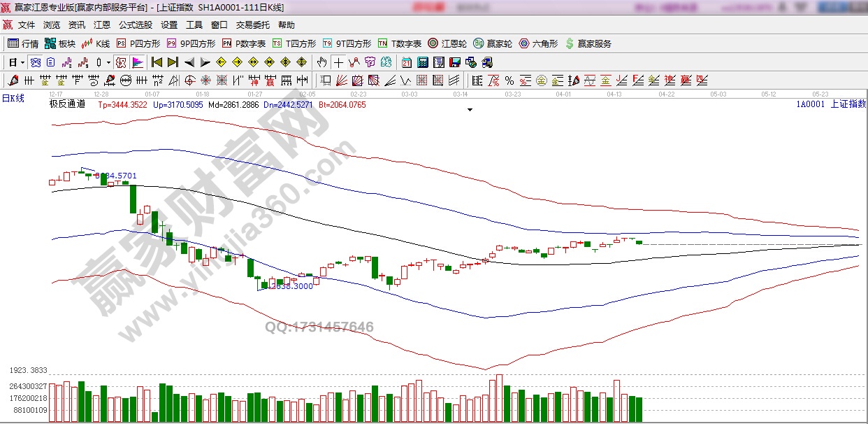The width and height of the screenshot is (868, 424).
Task: Click the 日K线 label at chart corner
Action: pyautogui.click(x=13, y=98)
